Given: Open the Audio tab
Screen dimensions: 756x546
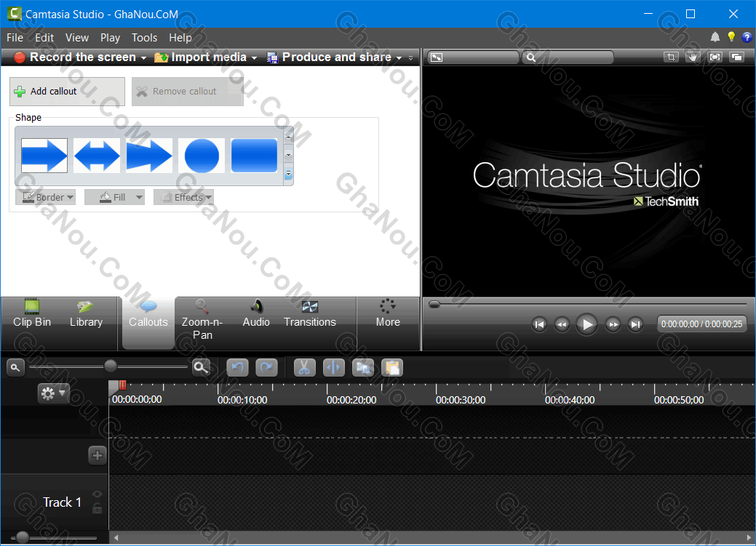Looking at the screenshot, I should [x=256, y=314].
